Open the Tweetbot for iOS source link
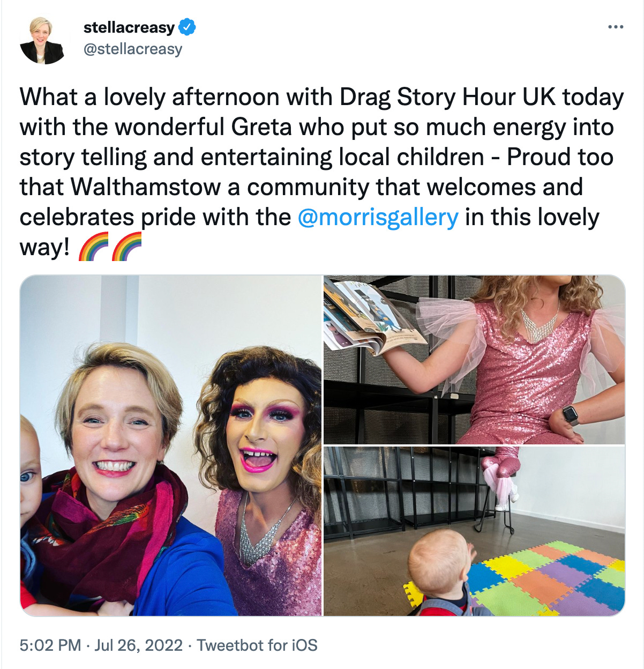Screen dimensions: 644x669 point(257,645)
